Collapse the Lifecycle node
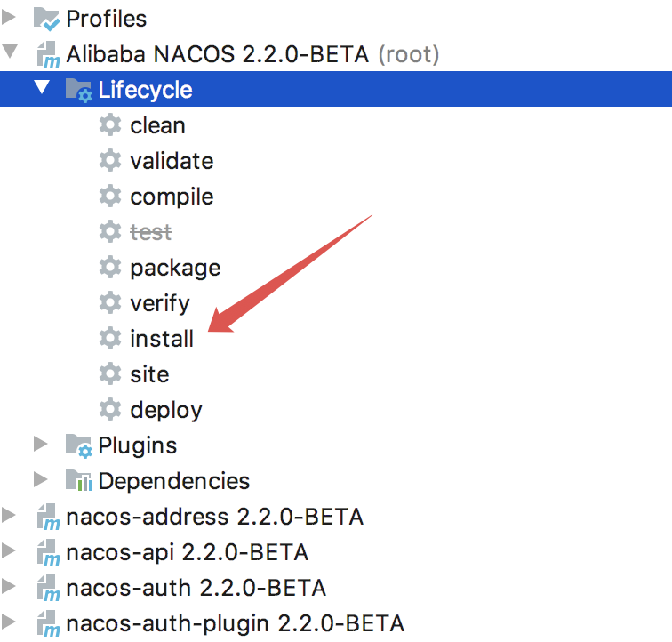Screen dimensions: 672x642 pyautogui.click(x=42, y=89)
